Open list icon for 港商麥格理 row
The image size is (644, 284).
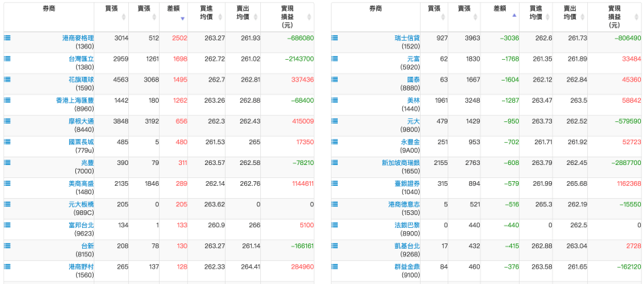7,38
